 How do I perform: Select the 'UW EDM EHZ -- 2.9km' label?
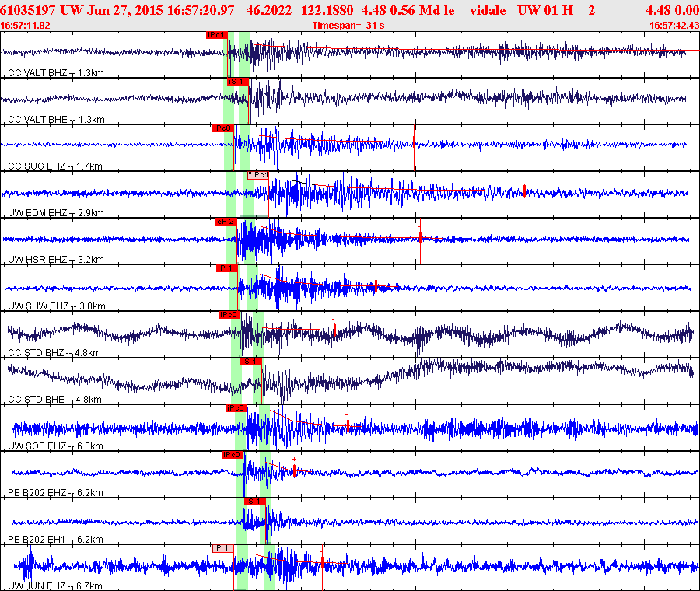(x=56, y=213)
